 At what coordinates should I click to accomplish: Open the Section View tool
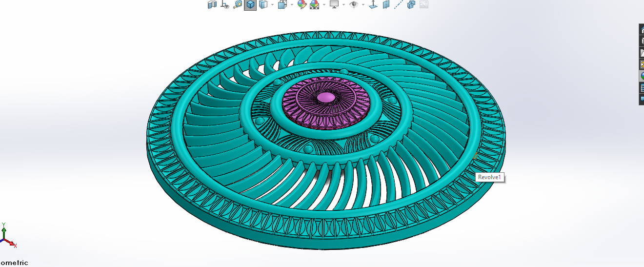point(212,4)
